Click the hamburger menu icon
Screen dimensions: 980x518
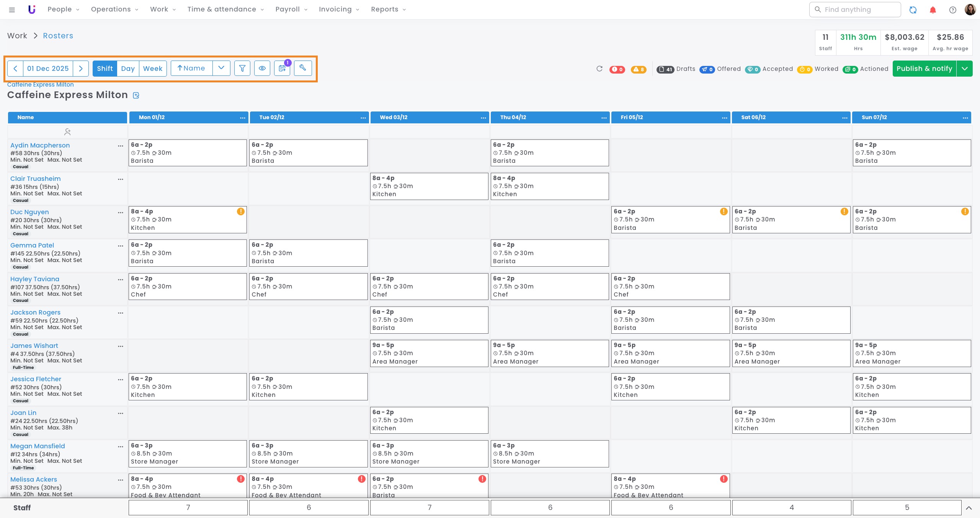point(12,10)
